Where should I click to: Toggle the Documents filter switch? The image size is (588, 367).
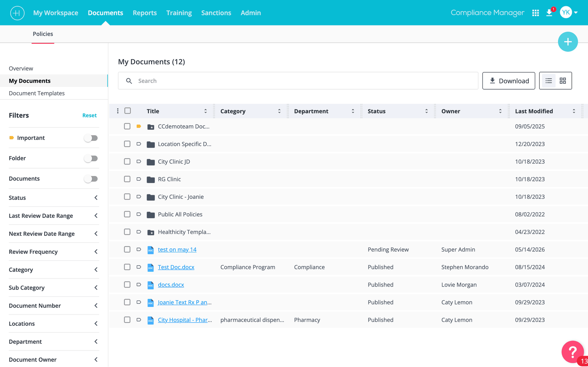point(91,179)
